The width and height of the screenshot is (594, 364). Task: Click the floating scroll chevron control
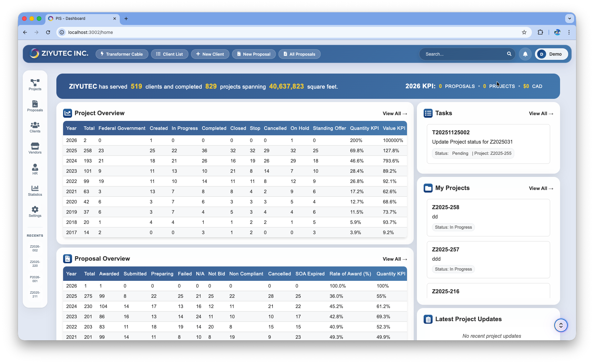tap(561, 325)
